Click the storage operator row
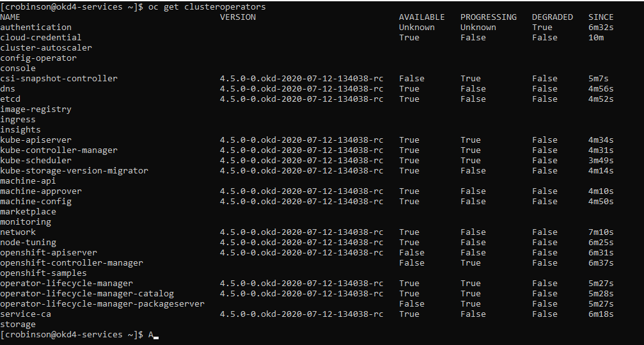 18,325
